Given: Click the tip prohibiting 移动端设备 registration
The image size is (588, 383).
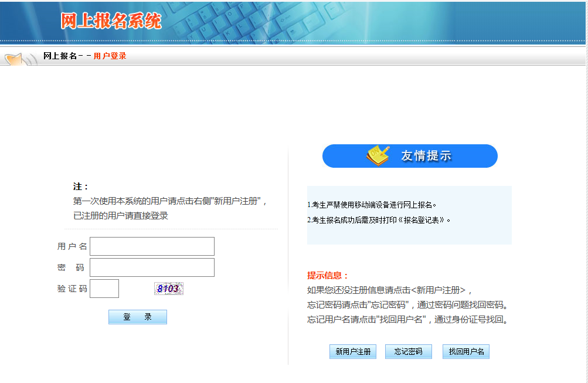Looking at the screenshot, I should point(372,205).
